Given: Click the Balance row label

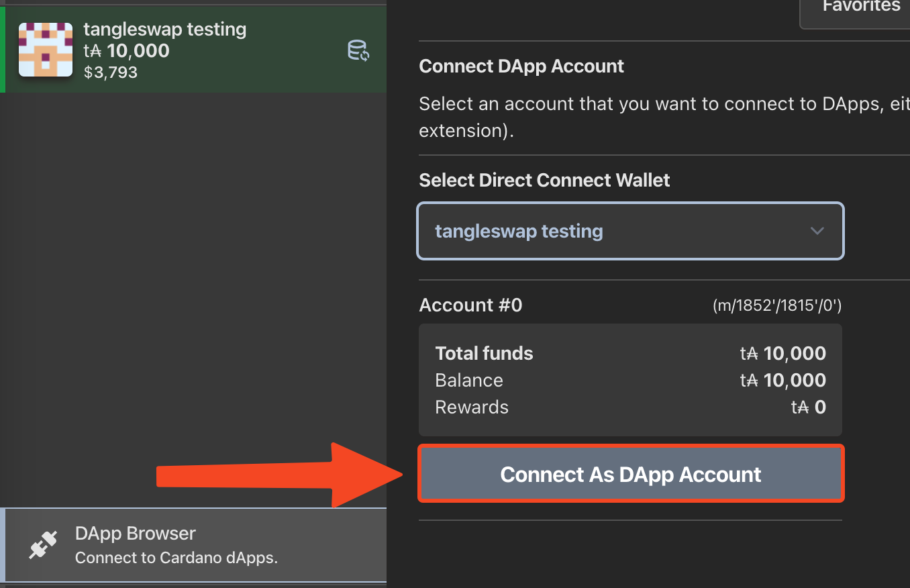Looking at the screenshot, I should coord(469,381).
